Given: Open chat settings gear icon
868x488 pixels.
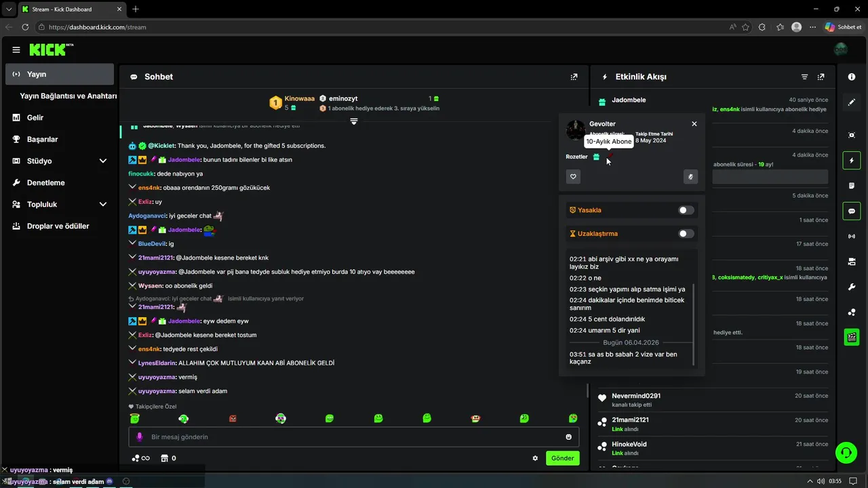Looking at the screenshot, I should click(x=535, y=458).
